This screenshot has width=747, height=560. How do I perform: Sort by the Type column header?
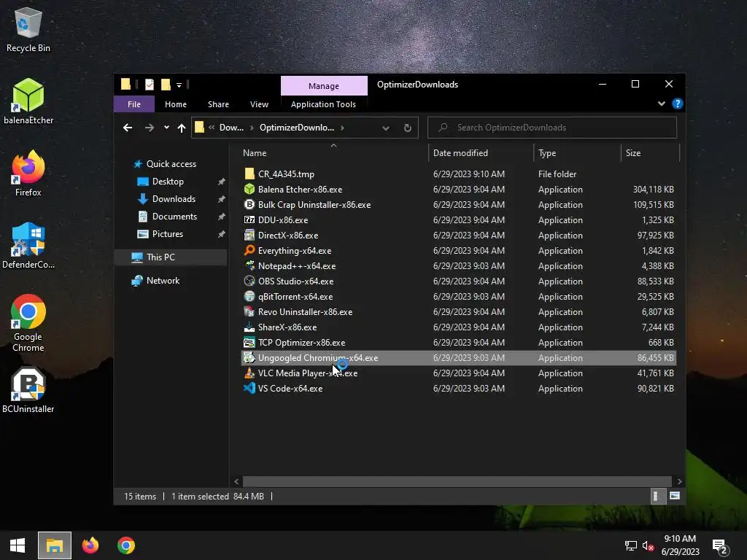[x=578, y=153]
